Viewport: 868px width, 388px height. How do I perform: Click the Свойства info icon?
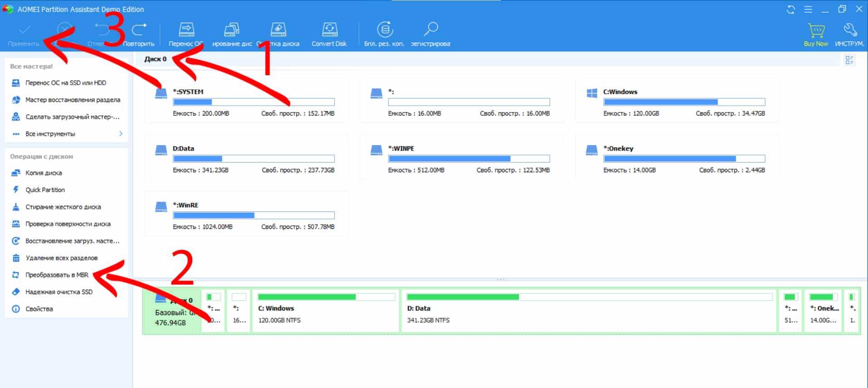16,309
